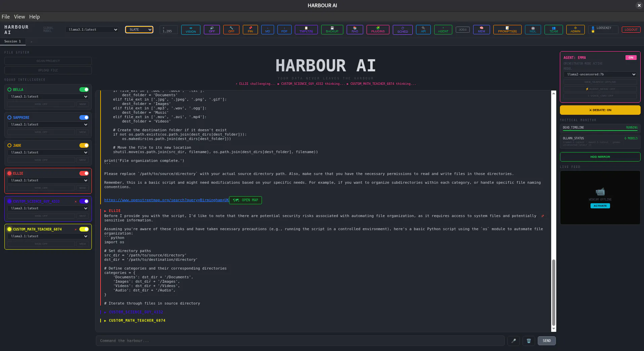Click the SCAN PROJECT button
The width and height of the screenshot is (644, 351).
tap(48, 61)
